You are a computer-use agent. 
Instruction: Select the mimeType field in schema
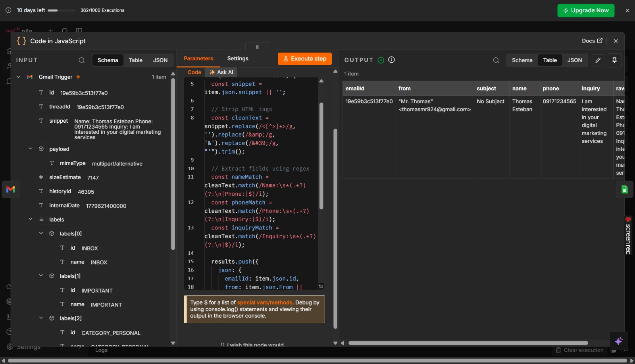click(73, 163)
